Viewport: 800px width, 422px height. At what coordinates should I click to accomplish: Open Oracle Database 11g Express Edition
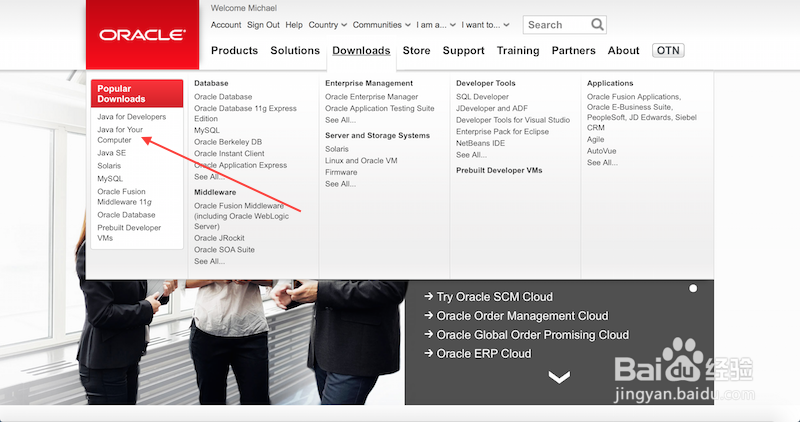(x=245, y=113)
